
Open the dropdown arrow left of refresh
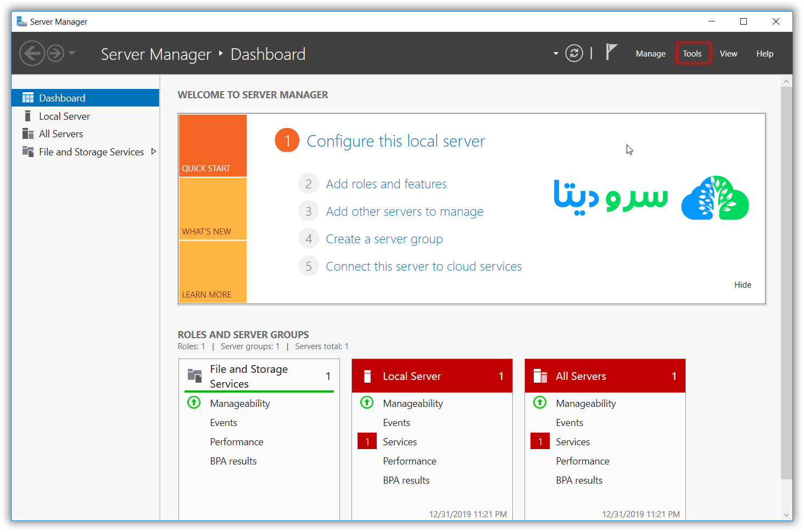pos(556,54)
